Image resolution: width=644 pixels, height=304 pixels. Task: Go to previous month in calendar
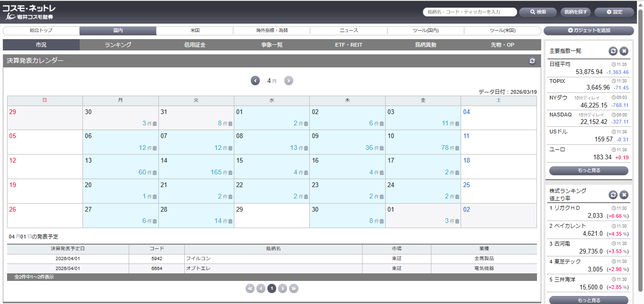pos(255,81)
